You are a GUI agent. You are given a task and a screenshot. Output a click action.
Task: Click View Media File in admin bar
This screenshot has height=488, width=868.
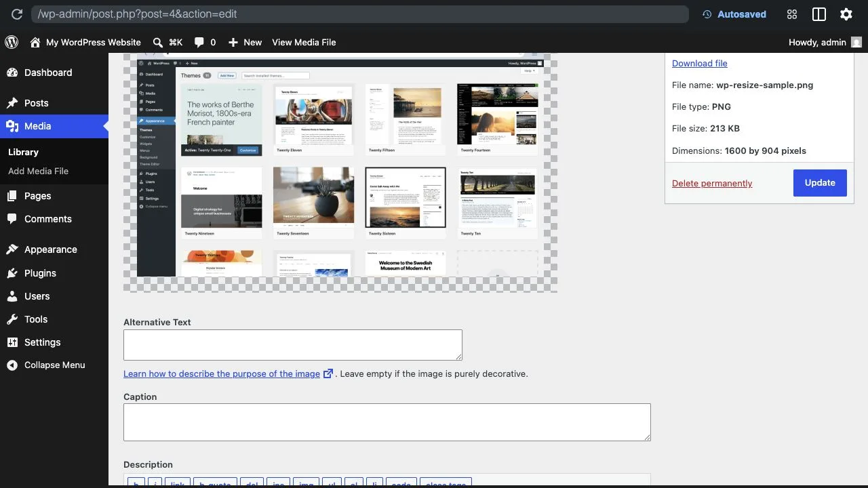[304, 42]
